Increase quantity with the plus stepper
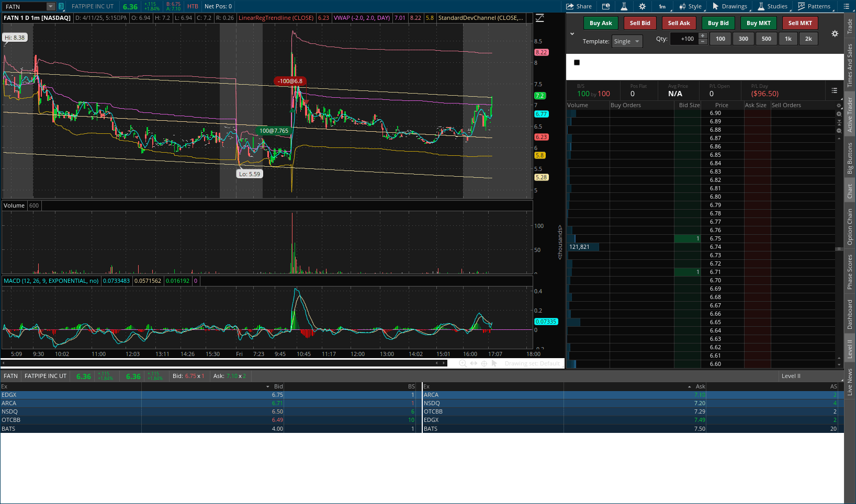This screenshot has width=856, height=504. tap(703, 36)
